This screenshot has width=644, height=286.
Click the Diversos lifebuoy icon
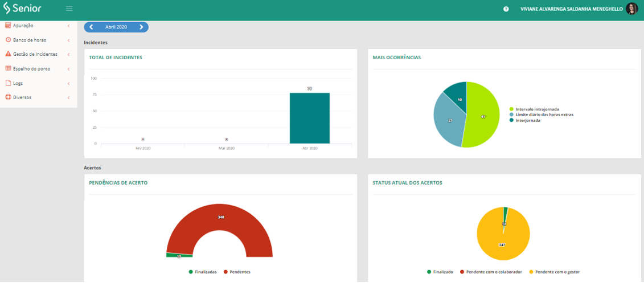pos(8,97)
